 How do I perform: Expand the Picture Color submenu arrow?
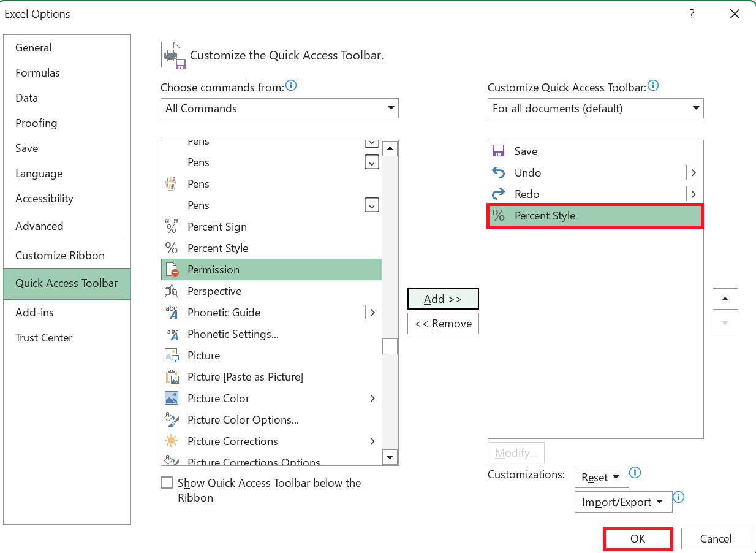point(372,399)
